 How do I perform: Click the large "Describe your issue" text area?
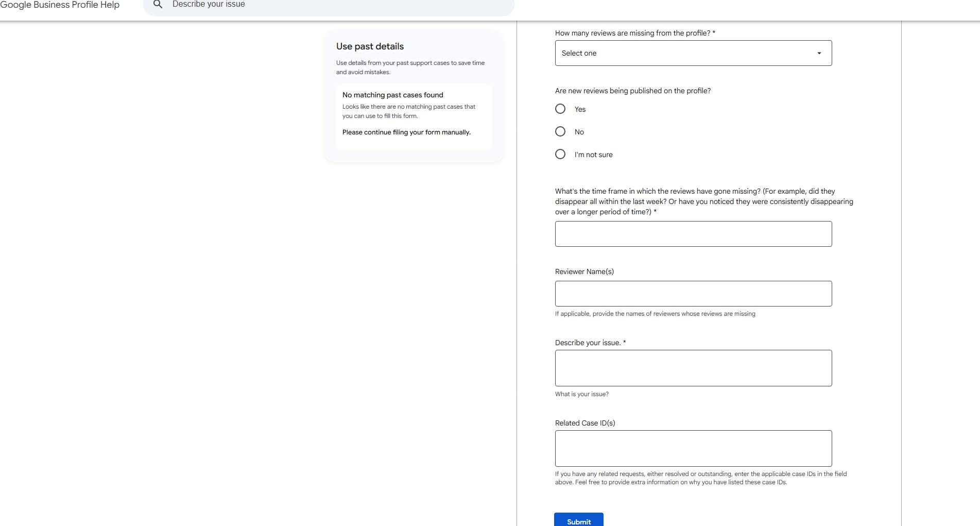click(x=693, y=368)
